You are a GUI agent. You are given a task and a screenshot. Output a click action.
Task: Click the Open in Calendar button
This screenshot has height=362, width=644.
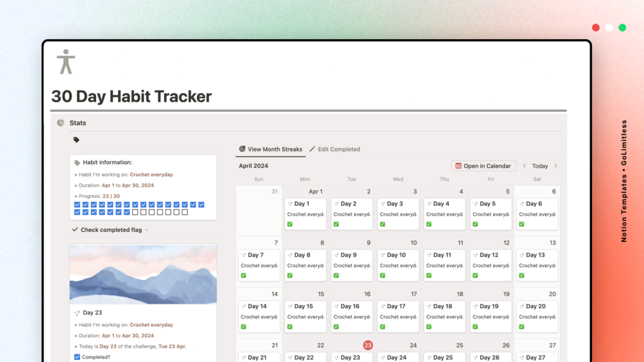[483, 166]
